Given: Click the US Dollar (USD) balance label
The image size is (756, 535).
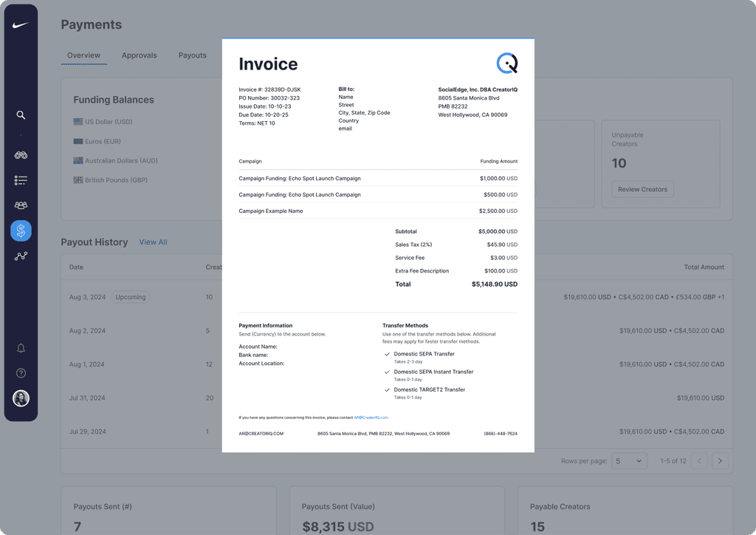Looking at the screenshot, I should coord(109,122).
